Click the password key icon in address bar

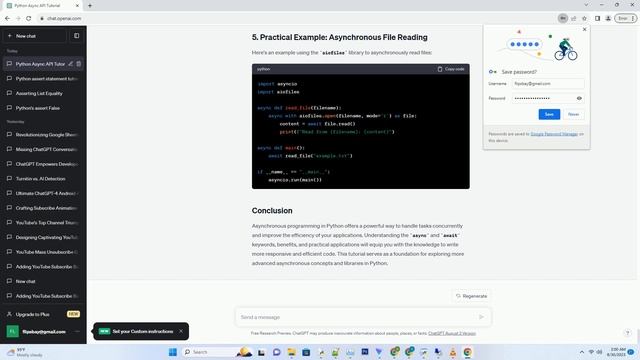click(562, 18)
